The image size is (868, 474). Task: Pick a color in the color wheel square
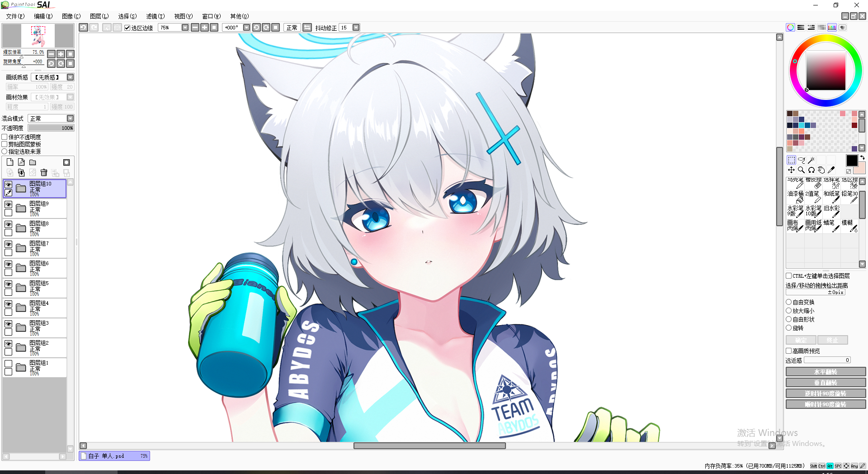tap(826, 71)
